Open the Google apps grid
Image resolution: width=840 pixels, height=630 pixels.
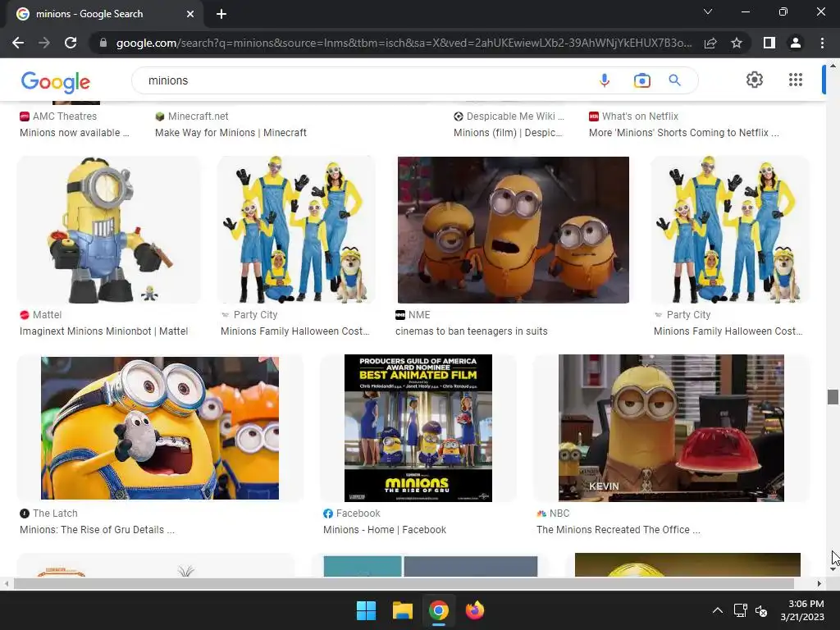(x=796, y=80)
